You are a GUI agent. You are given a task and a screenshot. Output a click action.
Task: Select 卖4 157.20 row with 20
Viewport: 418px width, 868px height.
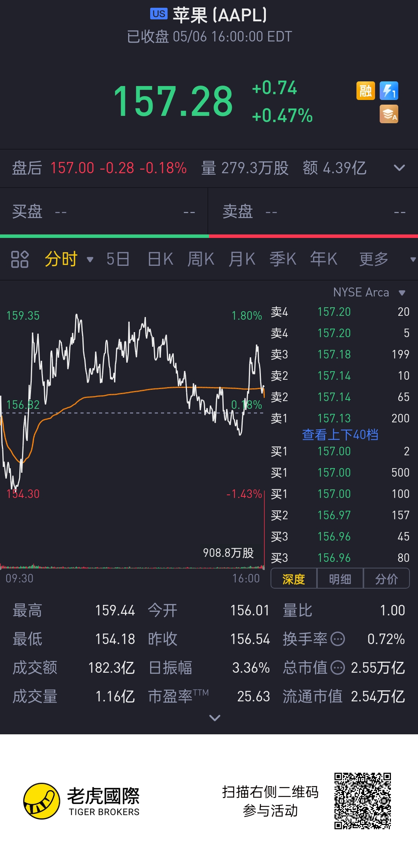point(340,312)
